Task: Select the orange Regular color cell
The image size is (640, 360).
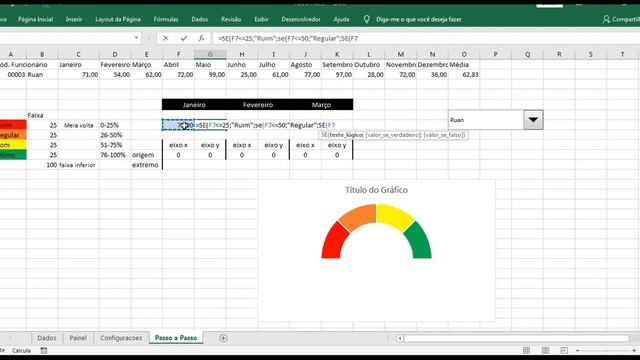Action: (x=13, y=135)
